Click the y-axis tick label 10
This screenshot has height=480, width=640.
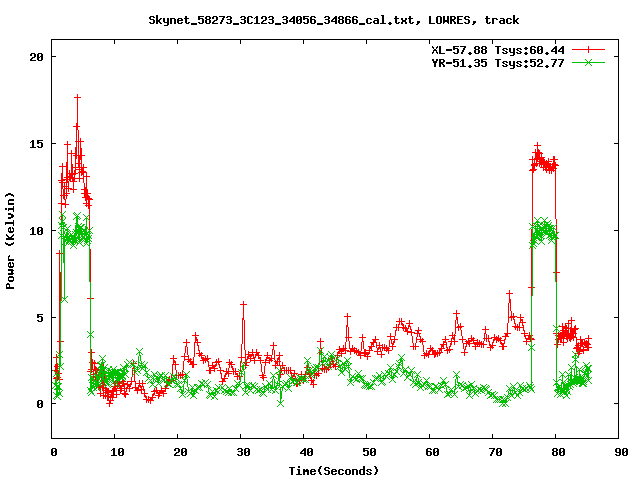click(36, 231)
